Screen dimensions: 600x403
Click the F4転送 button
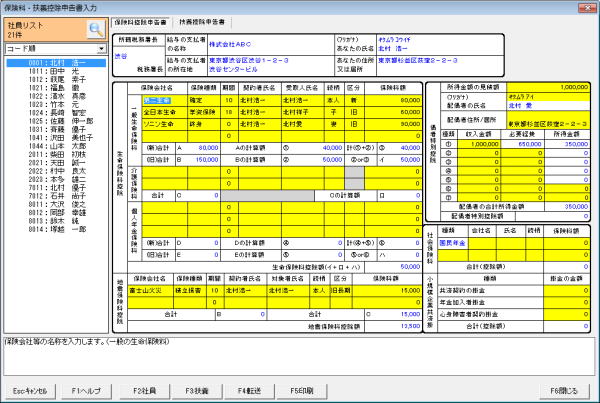(249, 391)
